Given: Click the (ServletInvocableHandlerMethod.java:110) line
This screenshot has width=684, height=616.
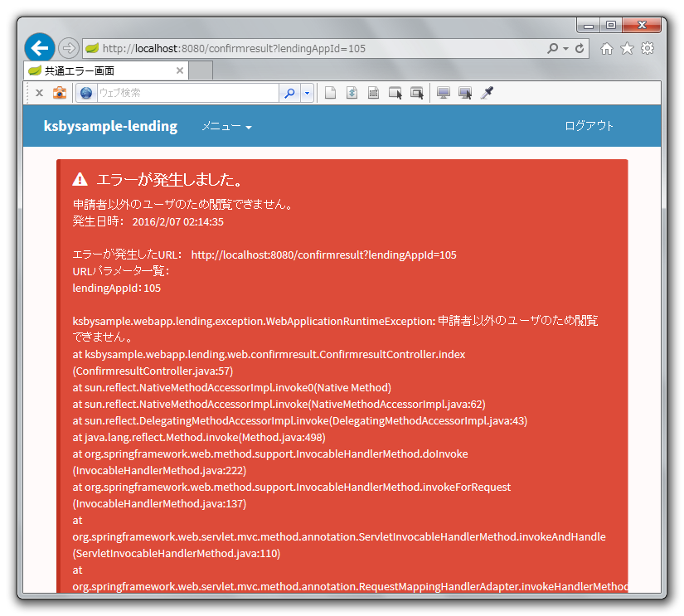Looking at the screenshot, I should [x=177, y=553].
